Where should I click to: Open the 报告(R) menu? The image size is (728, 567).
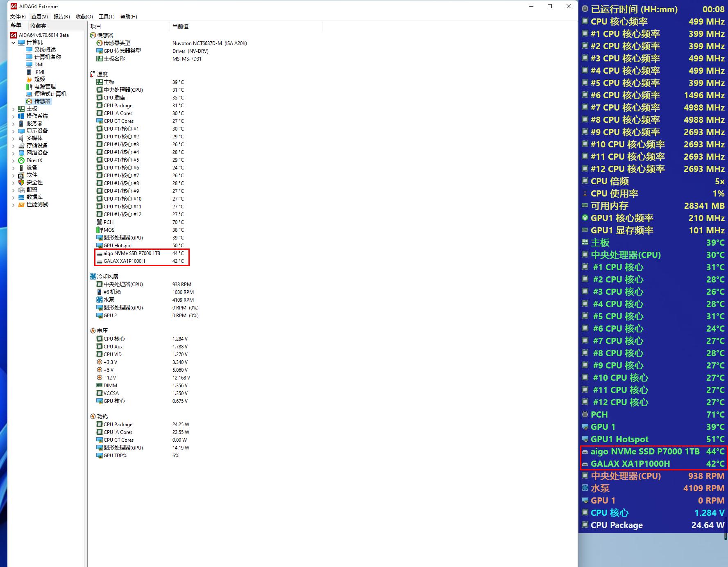pyautogui.click(x=61, y=16)
